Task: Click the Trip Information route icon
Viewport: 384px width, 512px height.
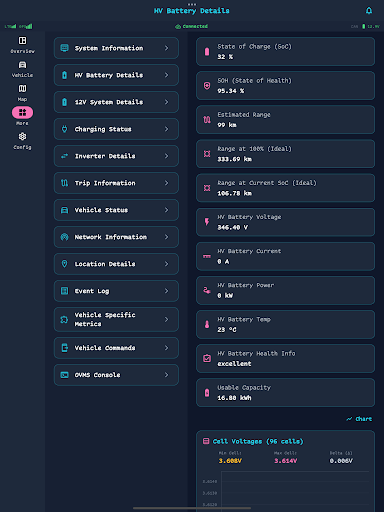Action: pyautogui.click(x=64, y=183)
